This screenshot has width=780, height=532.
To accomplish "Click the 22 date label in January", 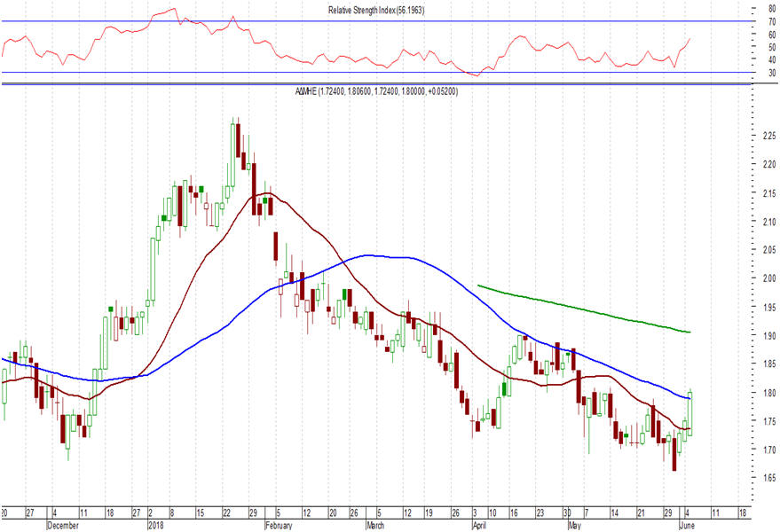I will [x=227, y=512].
